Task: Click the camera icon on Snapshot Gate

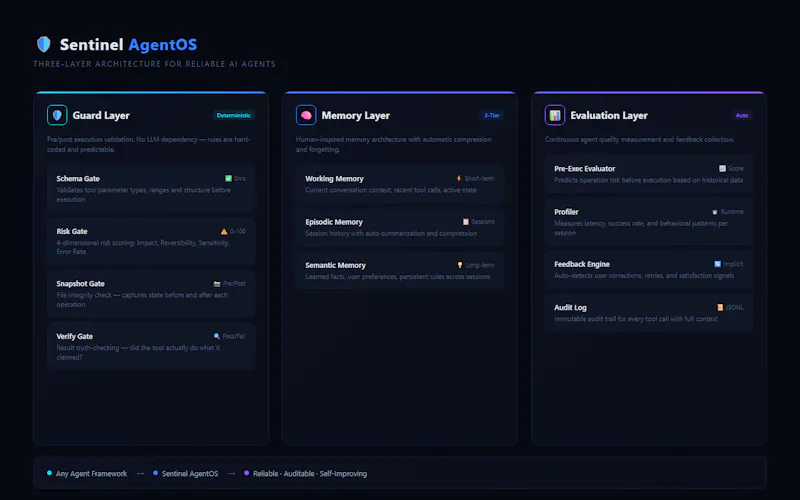Action: coord(217,284)
